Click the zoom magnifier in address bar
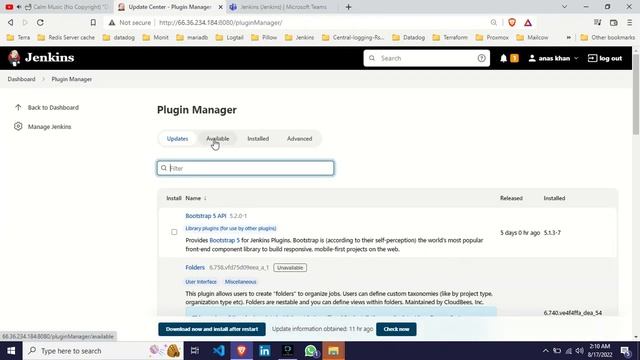640x360 pixels. pos(493,22)
